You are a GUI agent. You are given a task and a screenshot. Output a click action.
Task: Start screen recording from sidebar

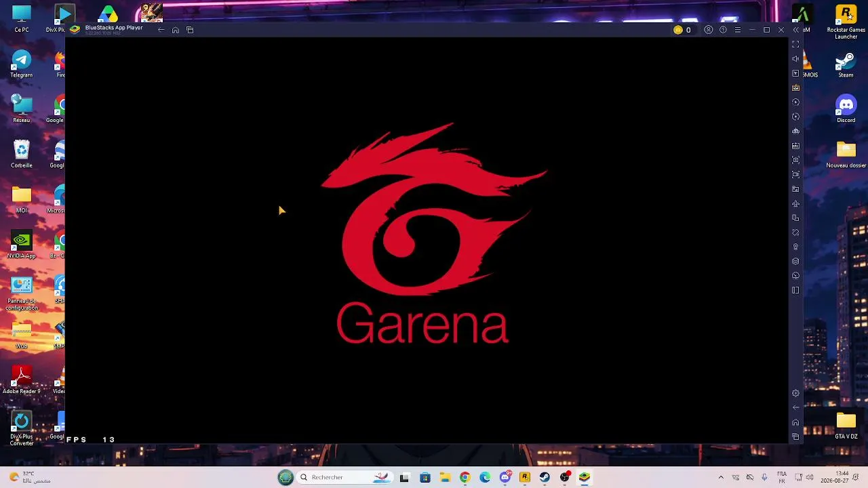coord(796,175)
